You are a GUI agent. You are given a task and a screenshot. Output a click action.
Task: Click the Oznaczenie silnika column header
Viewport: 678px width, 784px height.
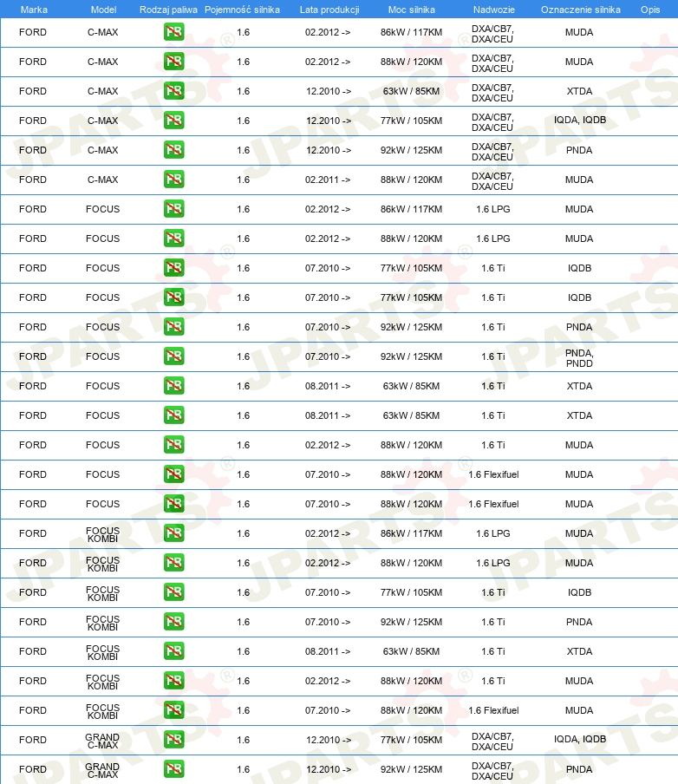[x=581, y=10]
